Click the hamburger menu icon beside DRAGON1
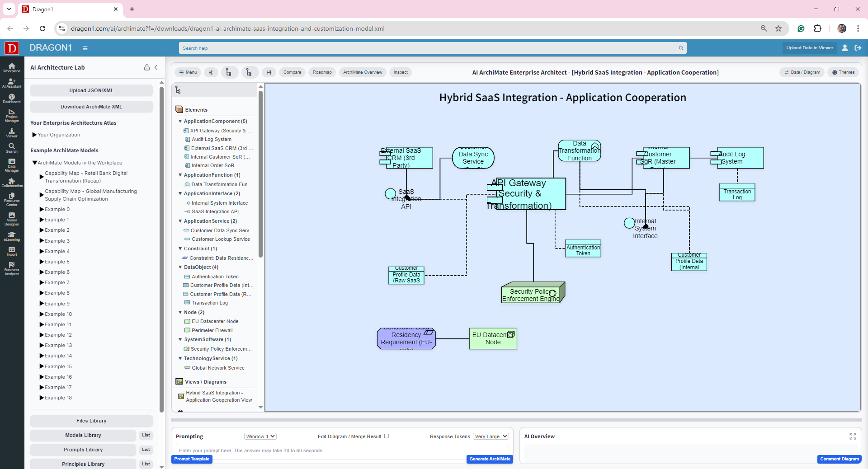 tap(85, 48)
